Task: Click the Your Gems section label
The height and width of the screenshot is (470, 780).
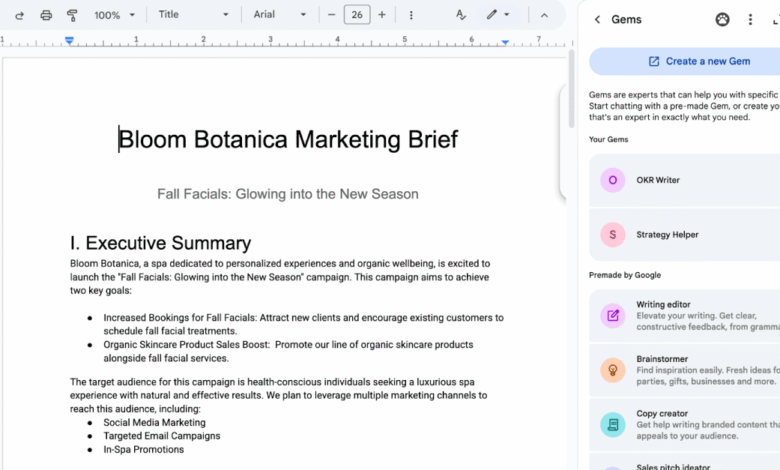Action: pyautogui.click(x=608, y=140)
